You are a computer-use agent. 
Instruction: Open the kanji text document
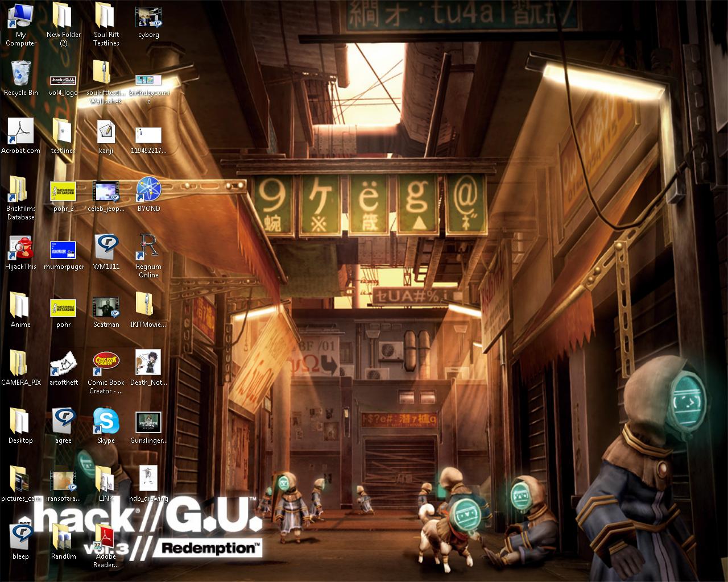(106, 135)
